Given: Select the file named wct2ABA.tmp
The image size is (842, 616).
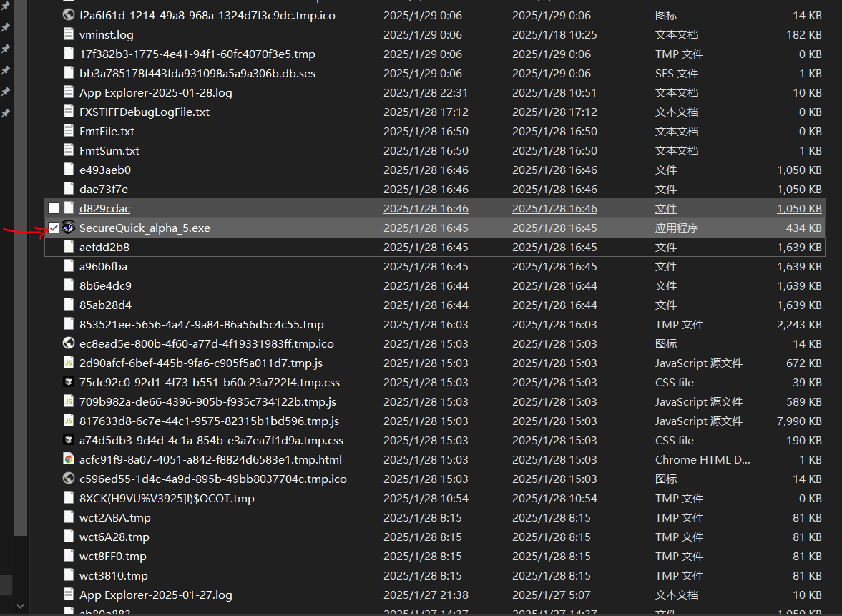Looking at the screenshot, I should [114, 517].
